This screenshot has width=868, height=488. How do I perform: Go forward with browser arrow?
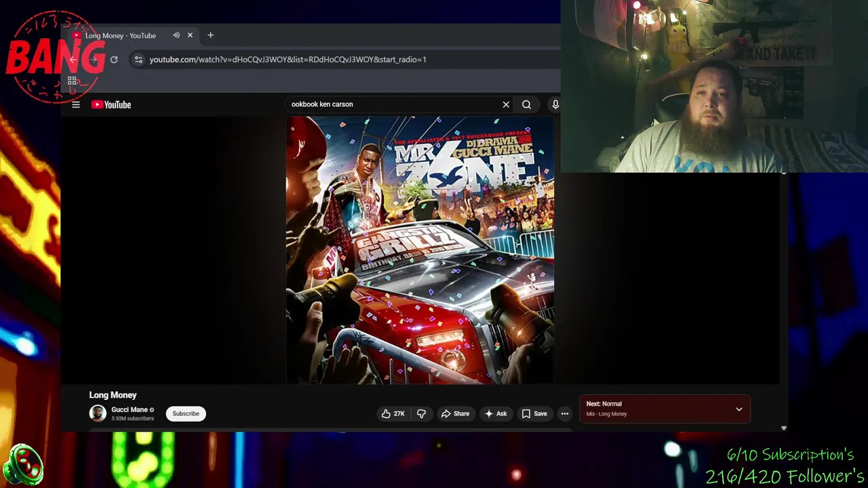click(94, 60)
